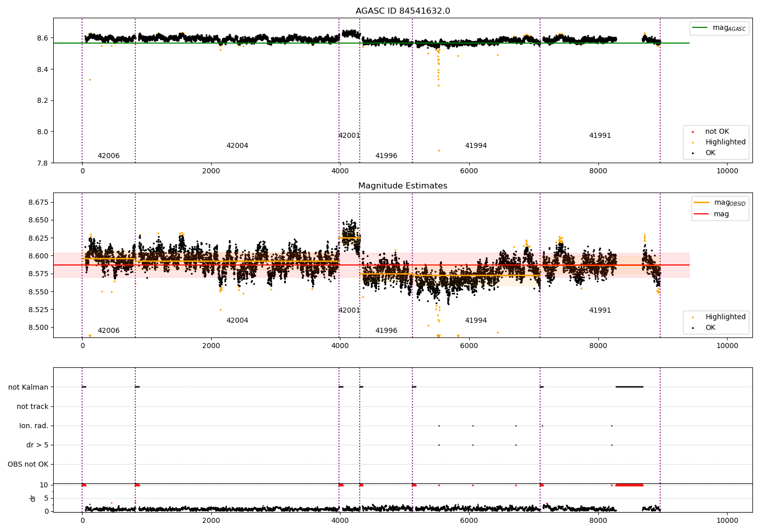Select the green mag AGASC legend line
This screenshot has width=760, height=532.
[x=701, y=28]
